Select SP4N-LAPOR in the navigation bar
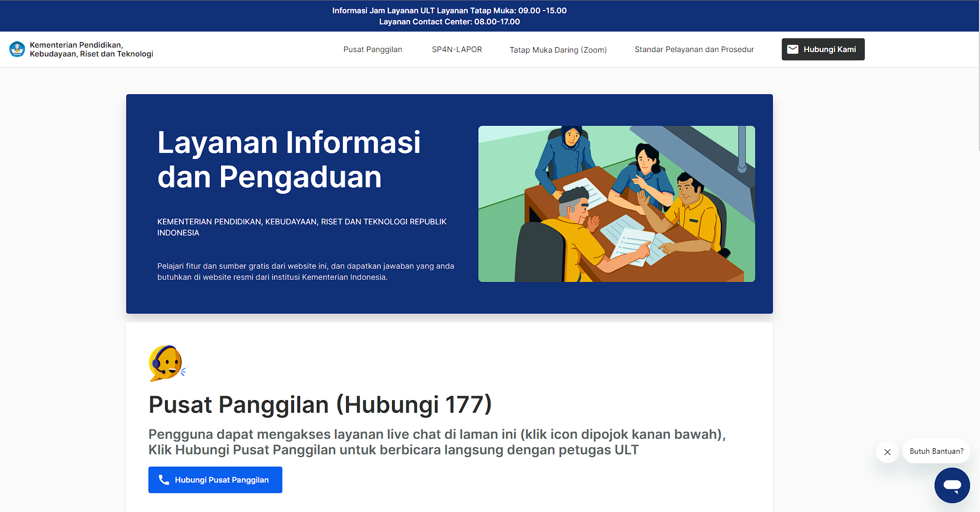980x512 pixels. pos(456,49)
